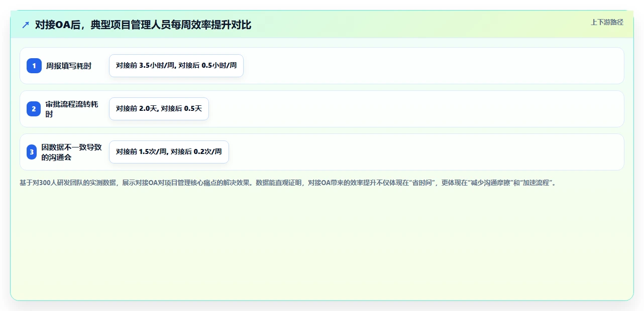Click the 周报填写耗时 label
The image size is (644, 311).
[69, 66]
